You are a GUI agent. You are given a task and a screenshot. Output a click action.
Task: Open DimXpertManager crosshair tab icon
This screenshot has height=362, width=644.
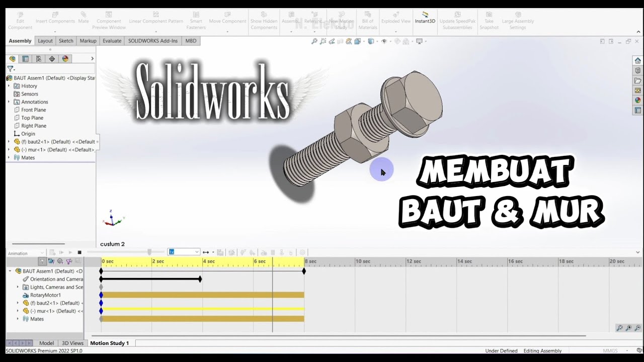coord(52,59)
